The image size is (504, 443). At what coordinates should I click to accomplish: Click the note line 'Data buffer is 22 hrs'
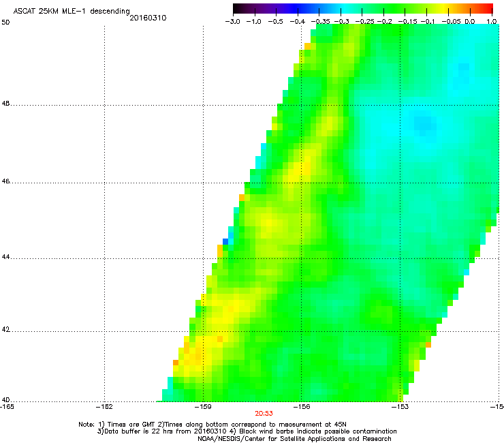[247, 431]
